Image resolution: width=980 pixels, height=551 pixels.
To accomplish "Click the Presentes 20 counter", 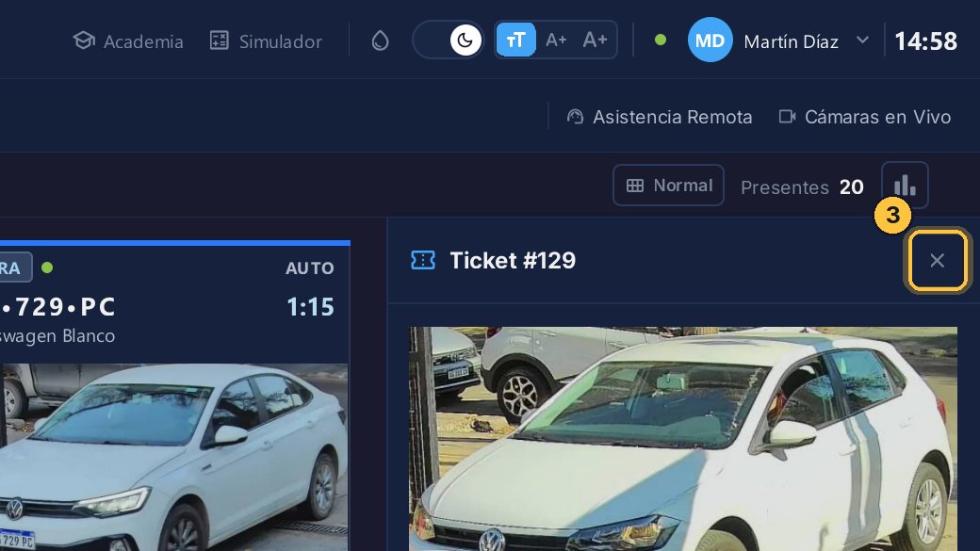I will tap(802, 186).
